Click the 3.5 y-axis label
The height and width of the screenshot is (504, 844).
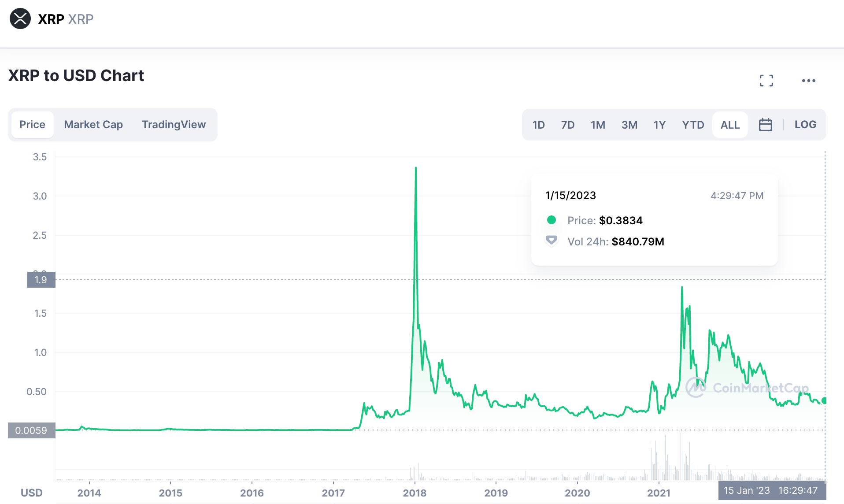[40, 157]
